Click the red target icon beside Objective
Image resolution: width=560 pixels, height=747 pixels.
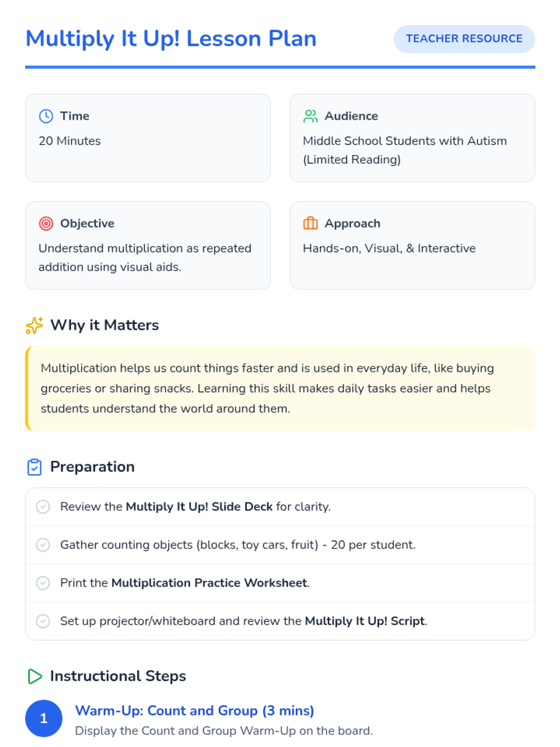[x=46, y=224]
